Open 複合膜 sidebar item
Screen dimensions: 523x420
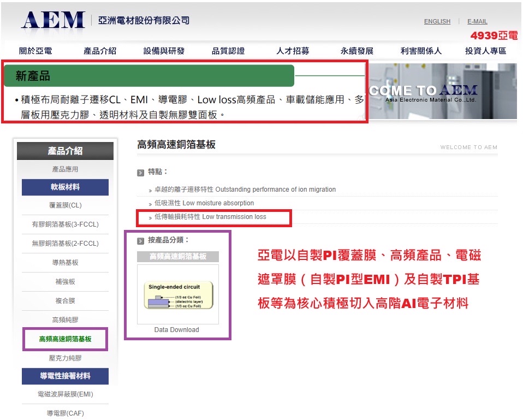65,300
